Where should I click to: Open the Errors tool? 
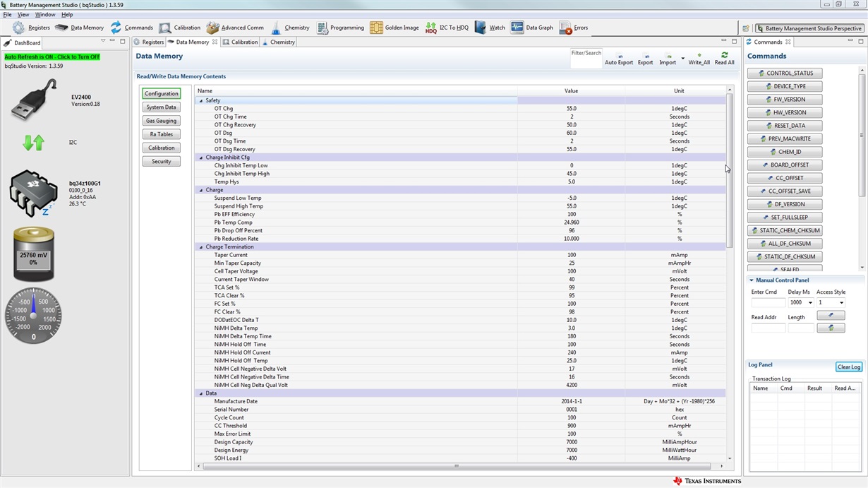pyautogui.click(x=574, y=28)
